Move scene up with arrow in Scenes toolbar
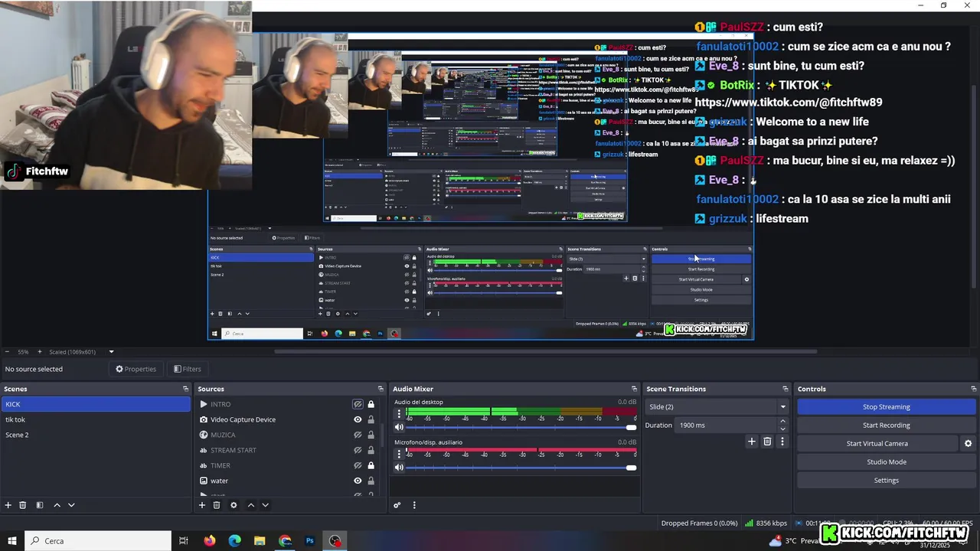 57,505
